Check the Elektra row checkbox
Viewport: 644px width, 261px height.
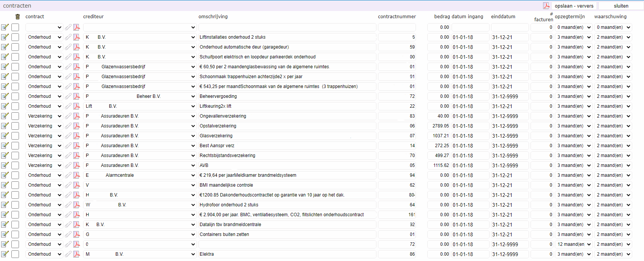point(15,254)
